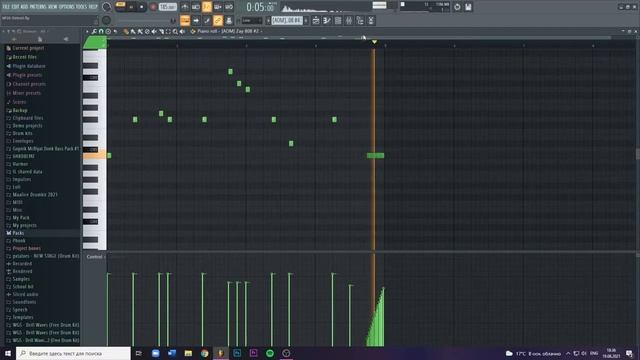
Task: Select the piano roll paint brush tool
Action: pyautogui.click(x=133, y=31)
